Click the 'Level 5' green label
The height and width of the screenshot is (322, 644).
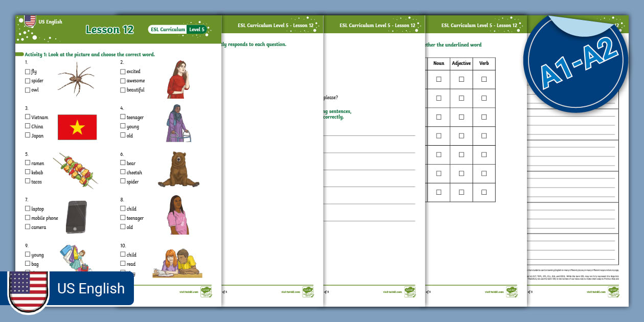[197, 30]
